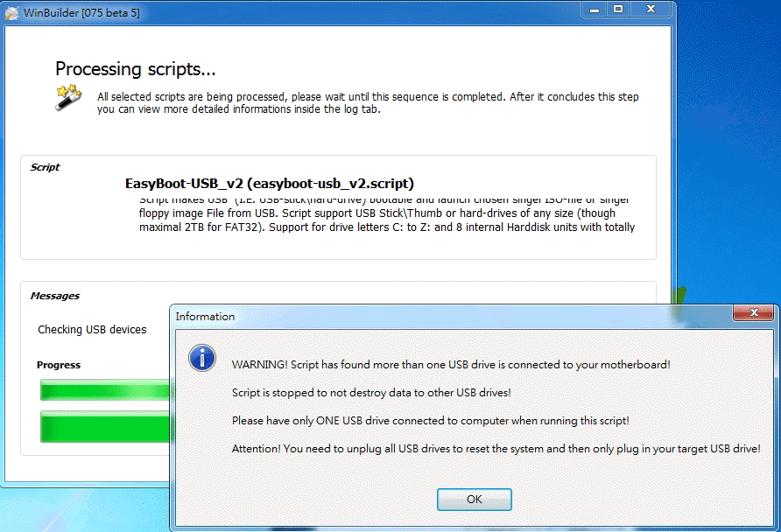This screenshot has height=532, width=781.
Task: Click the lower green progress bar
Action: pos(105,426)
